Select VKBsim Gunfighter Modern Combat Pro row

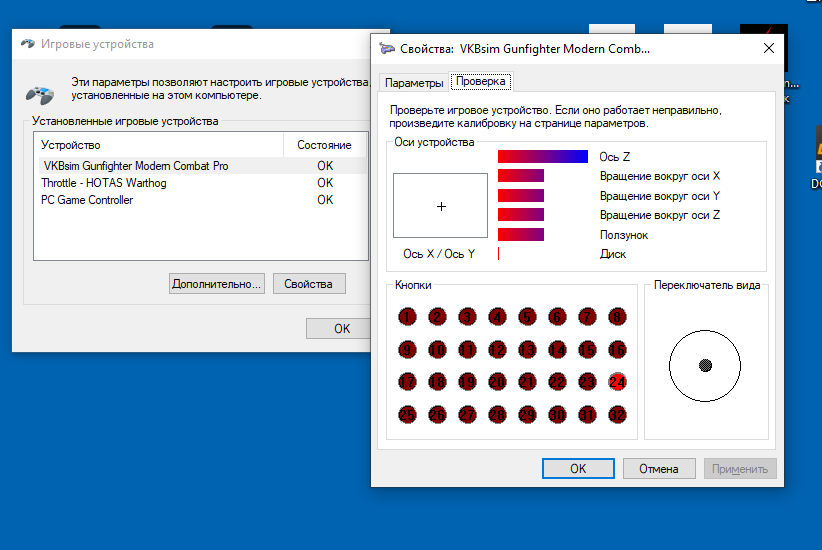pos(202,166)
